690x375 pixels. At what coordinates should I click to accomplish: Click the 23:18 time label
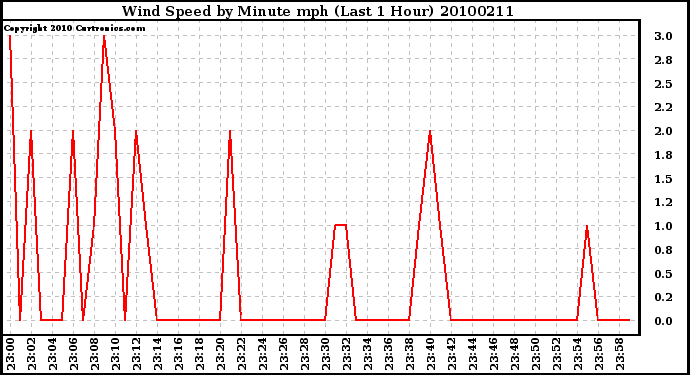[199, 354]
